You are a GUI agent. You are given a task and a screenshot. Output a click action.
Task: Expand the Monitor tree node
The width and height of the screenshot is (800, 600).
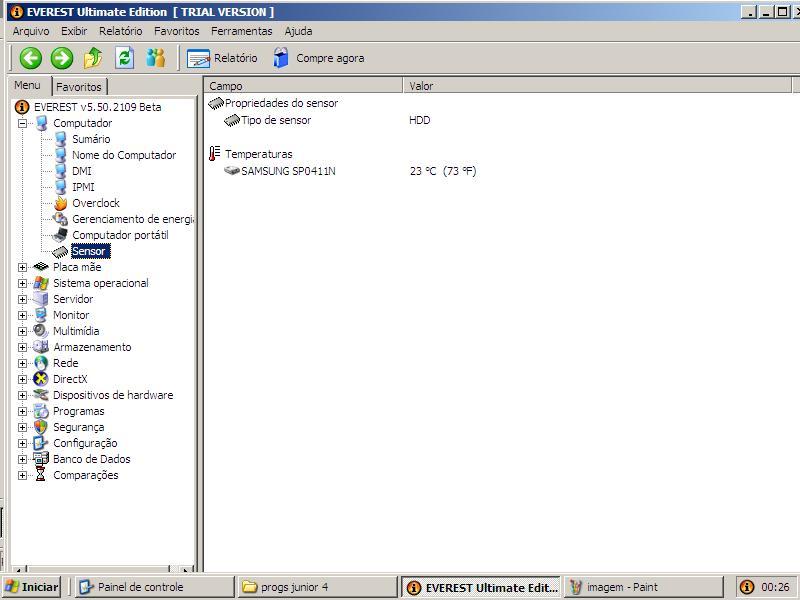[x=22, y=315]
